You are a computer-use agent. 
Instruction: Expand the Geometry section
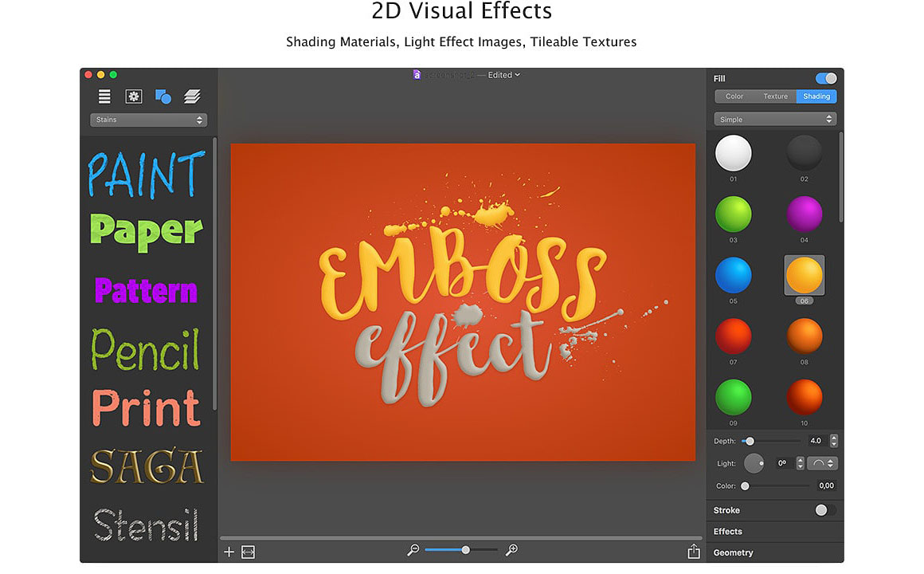(x=775, y=552)
